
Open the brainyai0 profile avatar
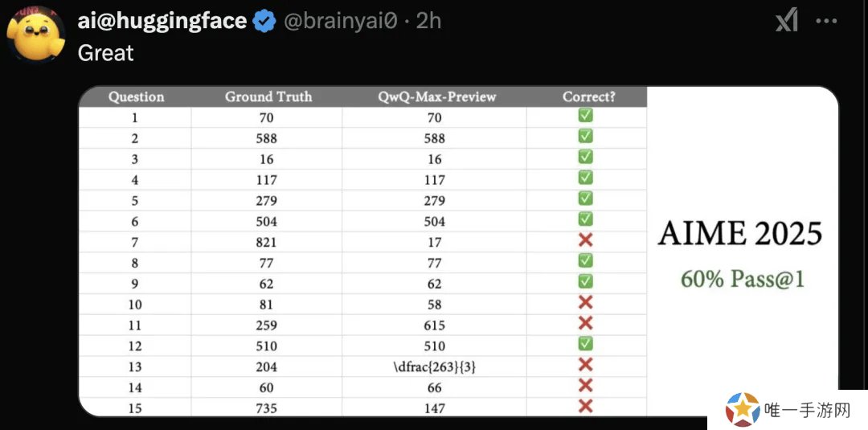coord(36,35)
